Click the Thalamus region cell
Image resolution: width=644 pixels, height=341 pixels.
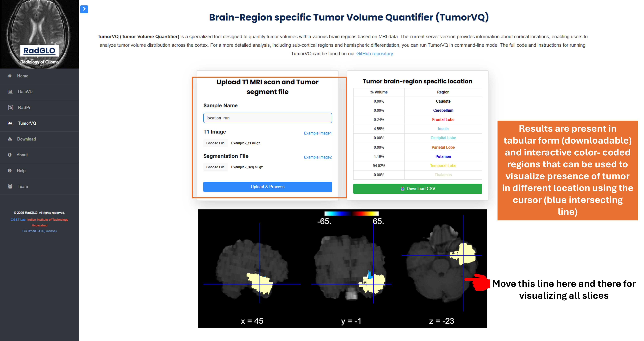tap(443, 175)
